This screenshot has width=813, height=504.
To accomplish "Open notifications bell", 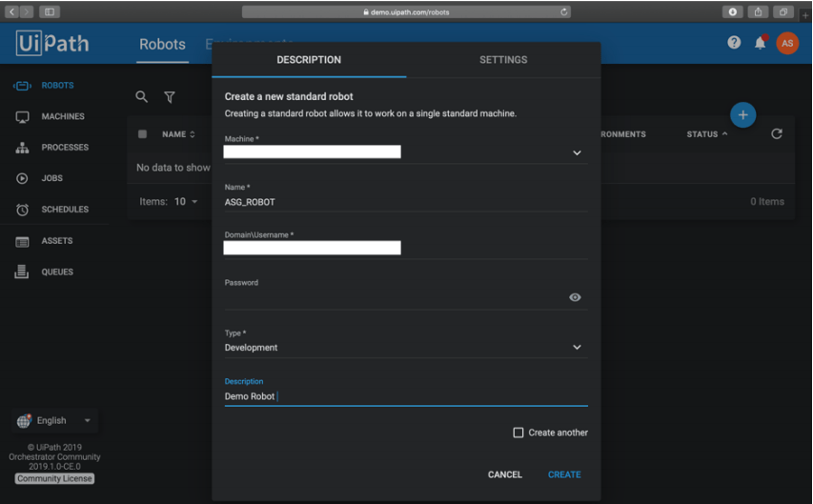I will (761, 43).
